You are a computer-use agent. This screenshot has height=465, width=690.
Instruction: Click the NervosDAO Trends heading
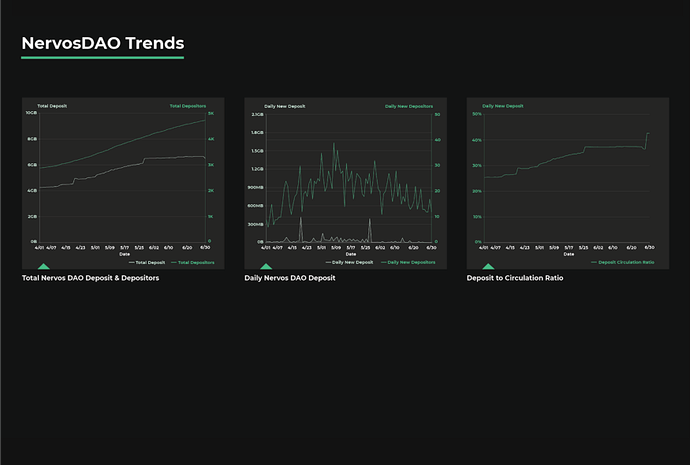(102, 43)
